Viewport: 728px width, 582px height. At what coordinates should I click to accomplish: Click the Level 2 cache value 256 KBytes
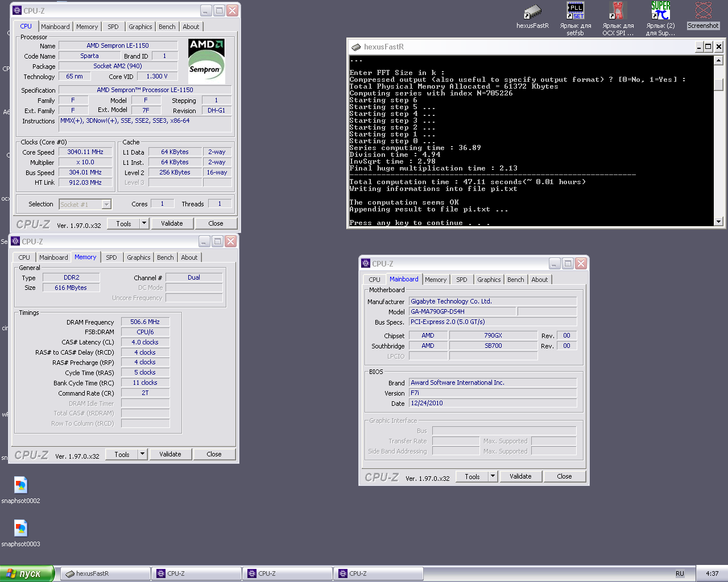tap(175, 172)
